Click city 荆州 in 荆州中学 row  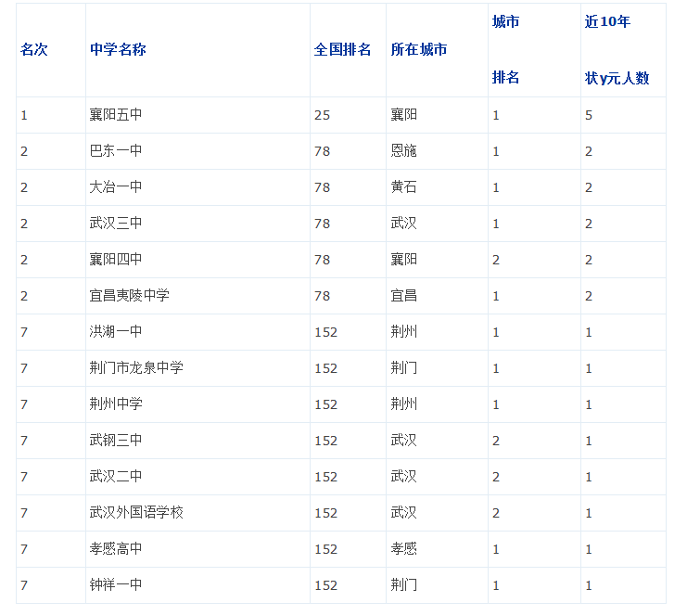[x=403, y=404]
